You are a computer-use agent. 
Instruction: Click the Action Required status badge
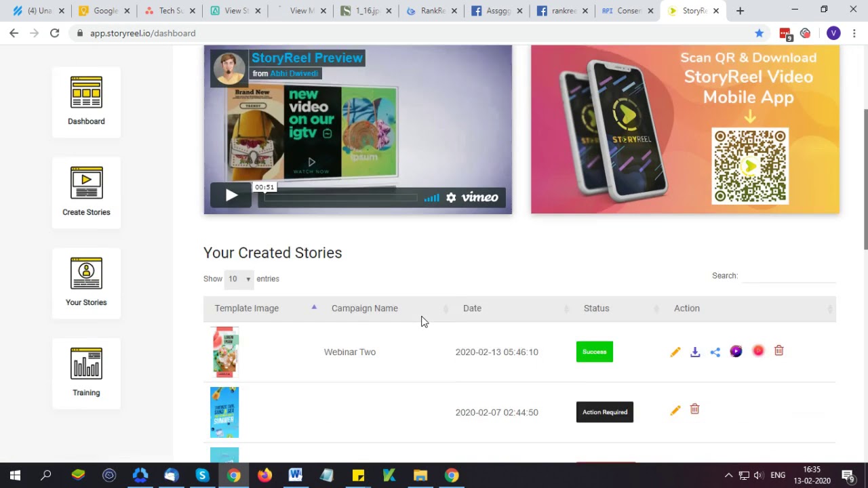click(x=605, y=412)
